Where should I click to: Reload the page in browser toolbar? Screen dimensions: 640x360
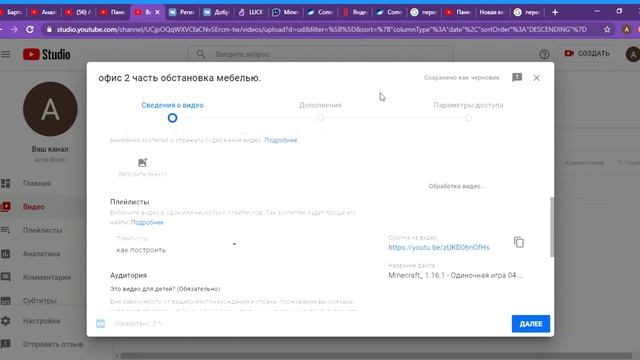point(30,29)
